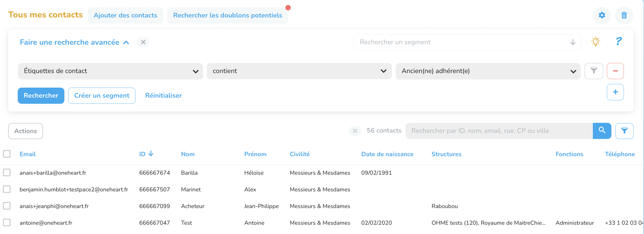Click the Réinitialiser link
Viewport: 644px width, 234px height.
pos(164,96)
